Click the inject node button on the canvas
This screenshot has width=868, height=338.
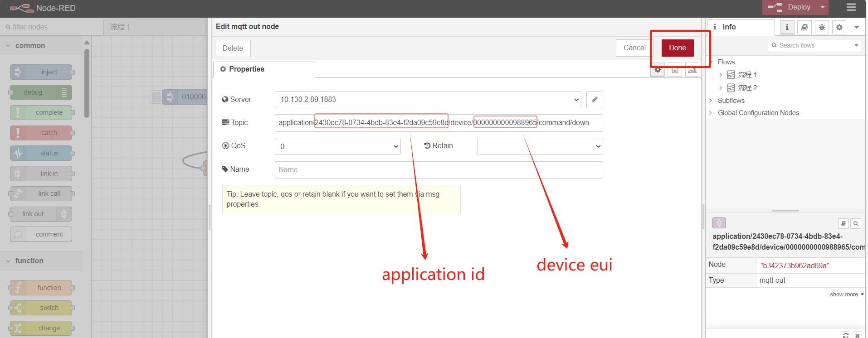[x=156, y=97]
